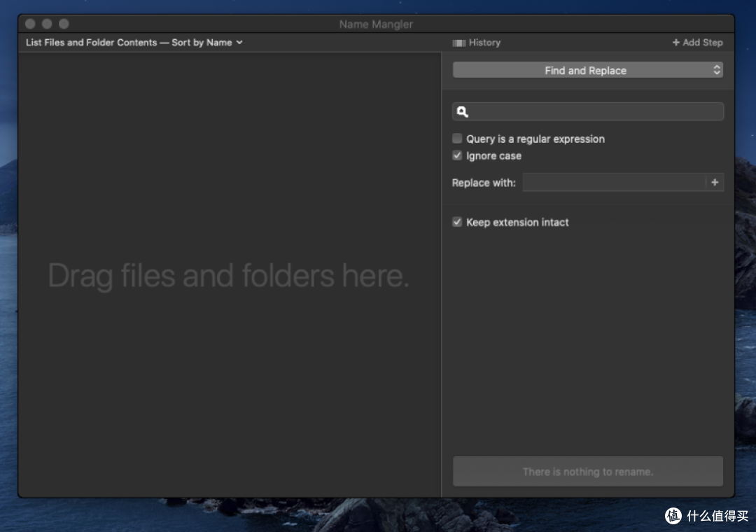This screenshot has height=532, width=756.
Task: Open the Find and Replace action dropdown
Action: 588,71
